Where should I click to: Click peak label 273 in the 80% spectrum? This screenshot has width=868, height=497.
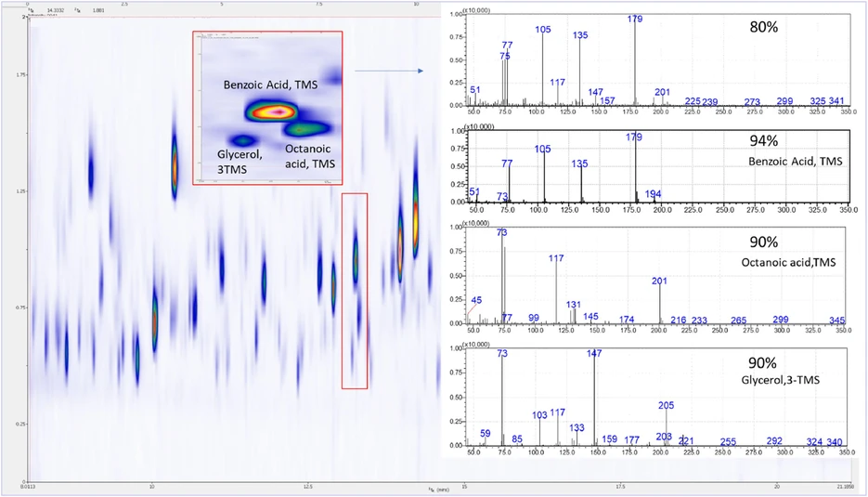click(752, 102)
